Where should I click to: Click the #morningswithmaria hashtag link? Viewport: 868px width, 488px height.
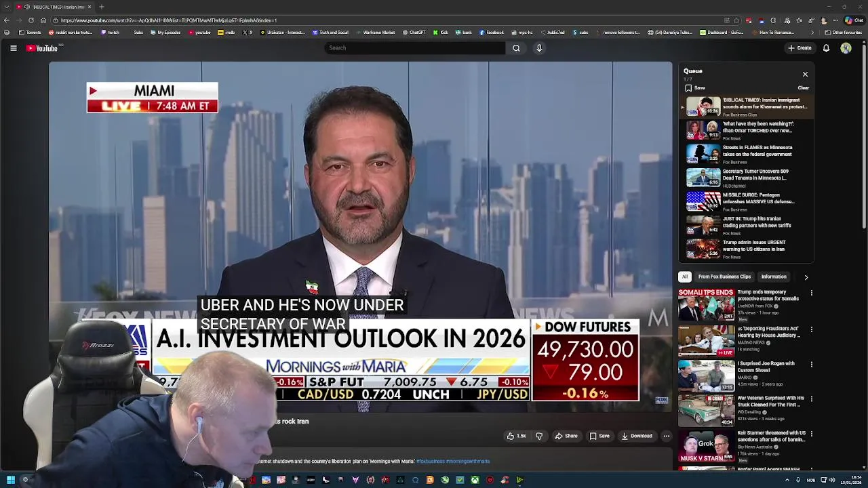468,462
